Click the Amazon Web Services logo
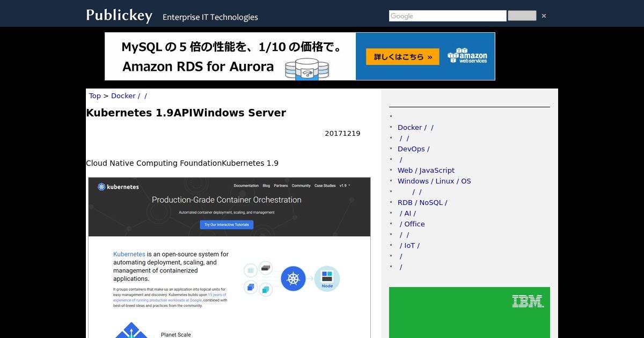The image size is (644, 338). click(x=467, y=56)
